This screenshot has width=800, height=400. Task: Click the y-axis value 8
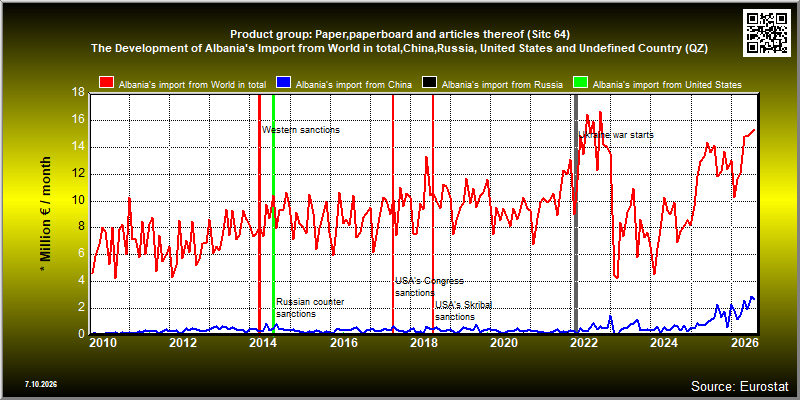pyautogui.click(x=82, y=228)
